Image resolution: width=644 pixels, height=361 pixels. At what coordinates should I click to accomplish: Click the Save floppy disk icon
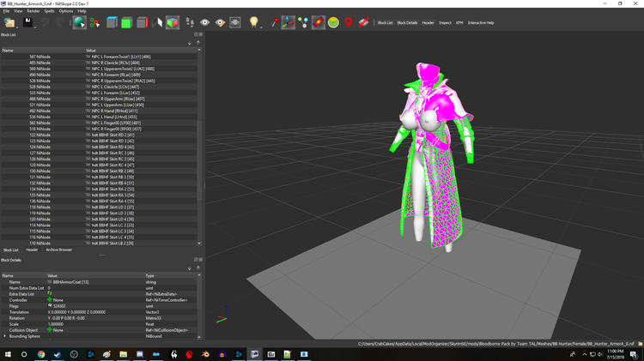click(27, 22)
